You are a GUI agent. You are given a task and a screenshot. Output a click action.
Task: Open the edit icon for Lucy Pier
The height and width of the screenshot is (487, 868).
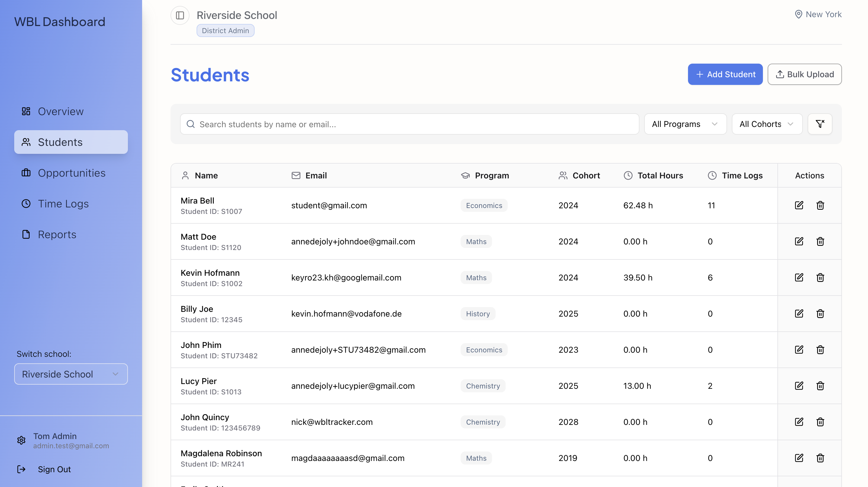(799, 386)
